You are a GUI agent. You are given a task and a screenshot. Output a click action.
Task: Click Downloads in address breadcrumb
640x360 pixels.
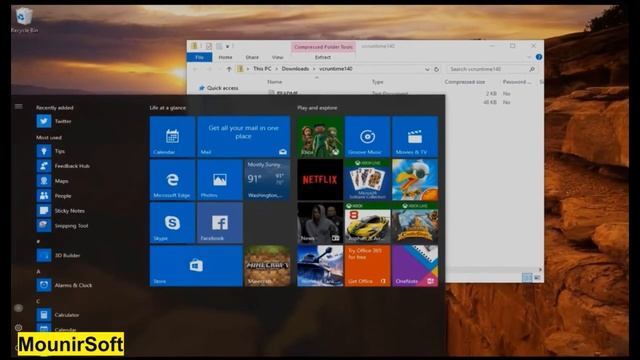click(295, 69)
